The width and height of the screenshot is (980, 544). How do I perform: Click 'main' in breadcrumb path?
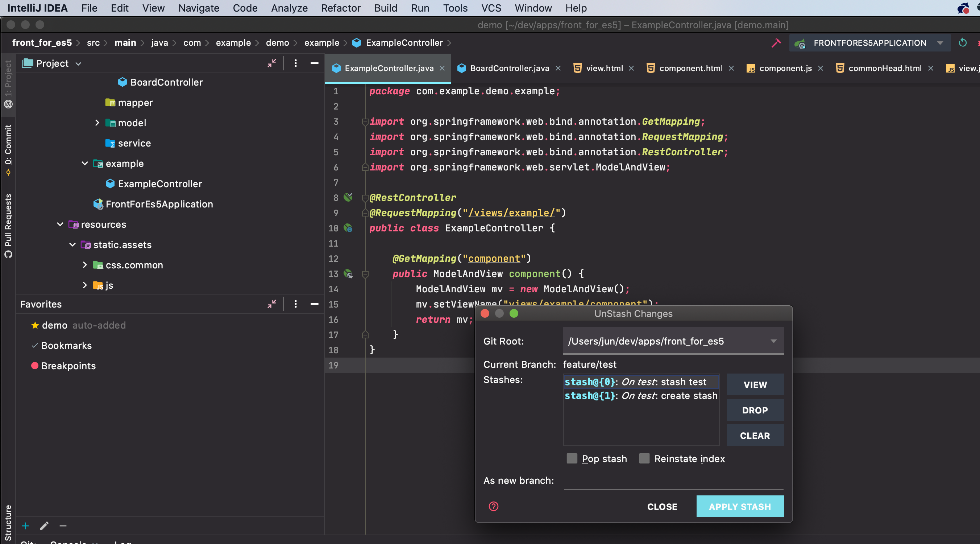[x=125, y=43]
